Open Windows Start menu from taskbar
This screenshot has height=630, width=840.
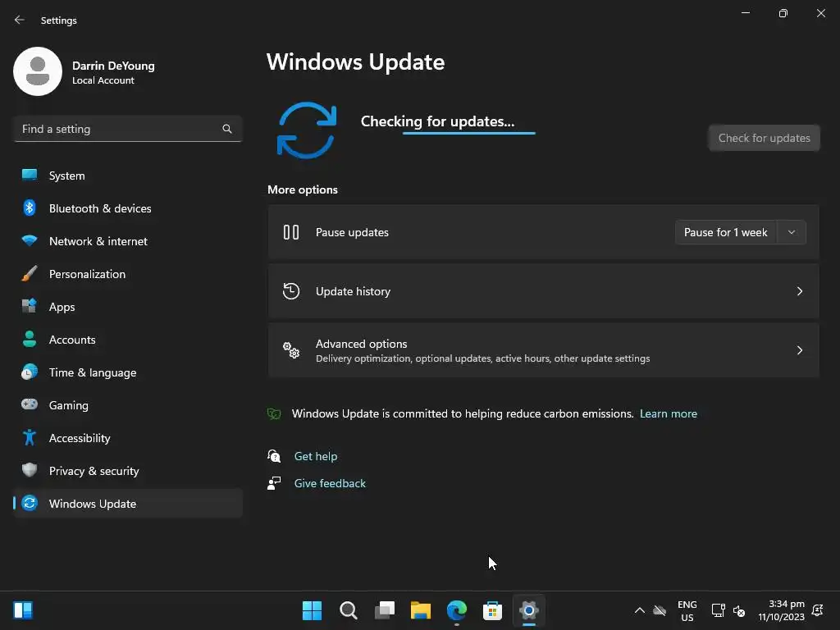(x=312, y=610)
